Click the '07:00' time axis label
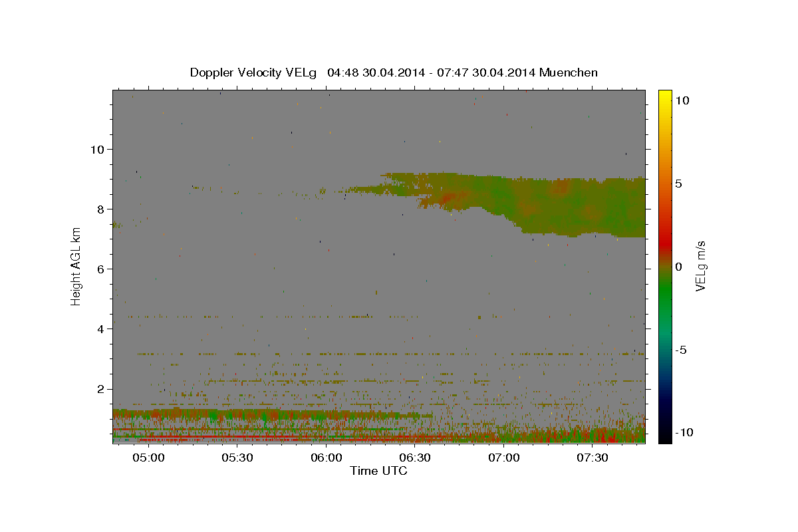 coord(504,458)
